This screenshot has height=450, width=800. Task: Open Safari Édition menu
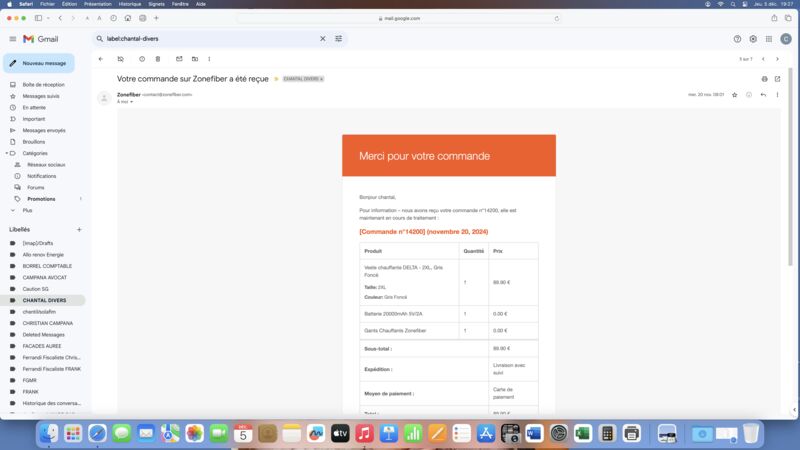(69, 4)
